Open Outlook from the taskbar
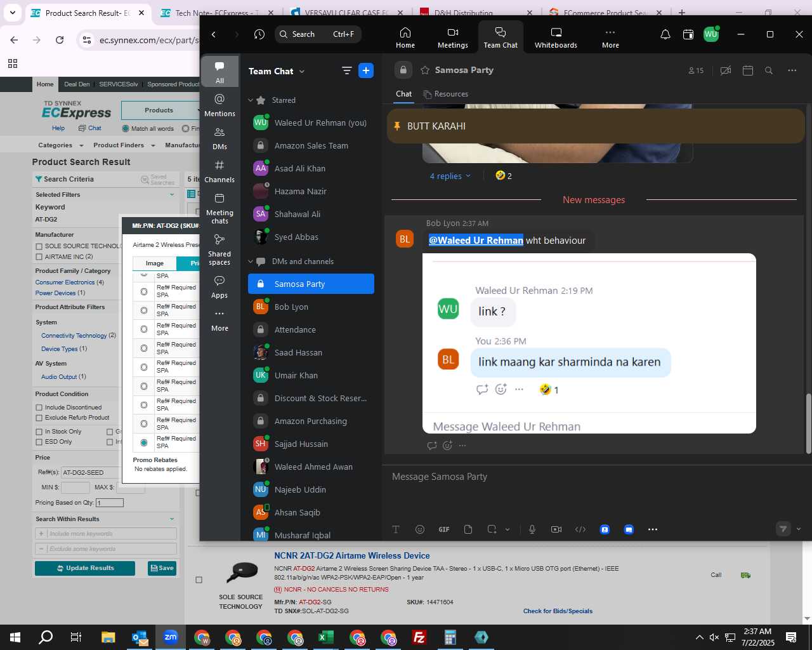Viewport: 812px width, 650px height. (x=140, y=637)
